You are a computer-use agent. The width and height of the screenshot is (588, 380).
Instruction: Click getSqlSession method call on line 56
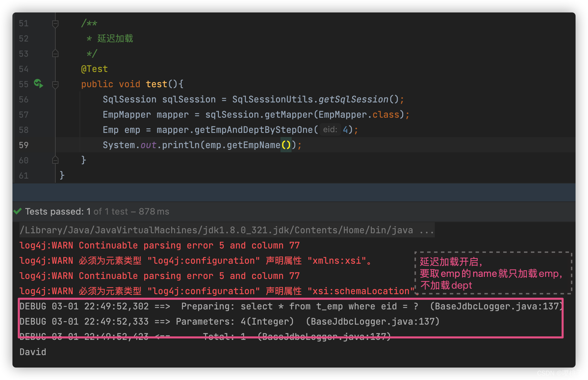(x=353, y=99)
